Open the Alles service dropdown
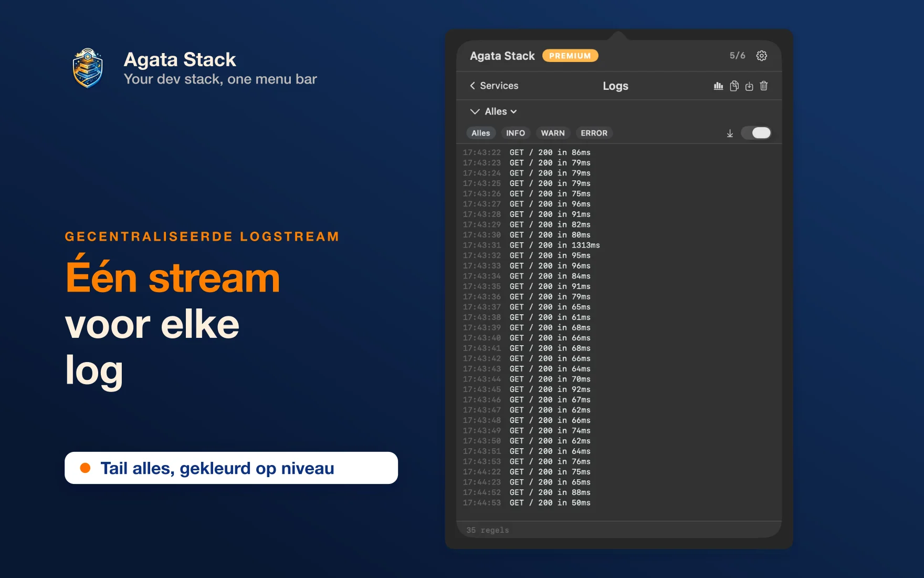Viewport: 924px width, 578px height. click(x=501, y=111)
